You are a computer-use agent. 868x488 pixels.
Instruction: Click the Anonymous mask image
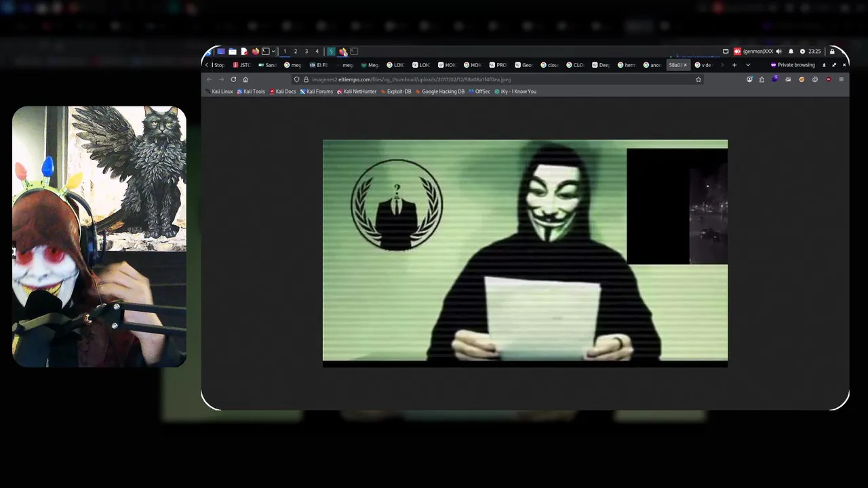pos(525,253)
